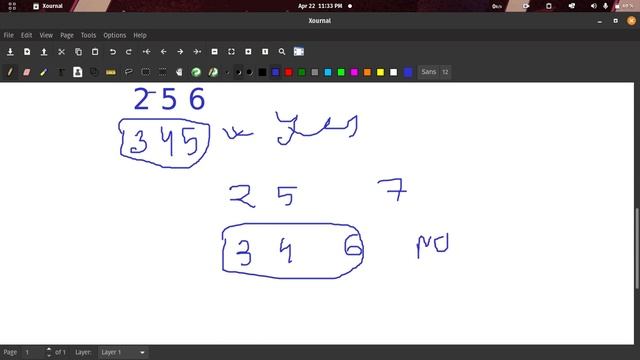Open the File menu

(x=9, y=35)
